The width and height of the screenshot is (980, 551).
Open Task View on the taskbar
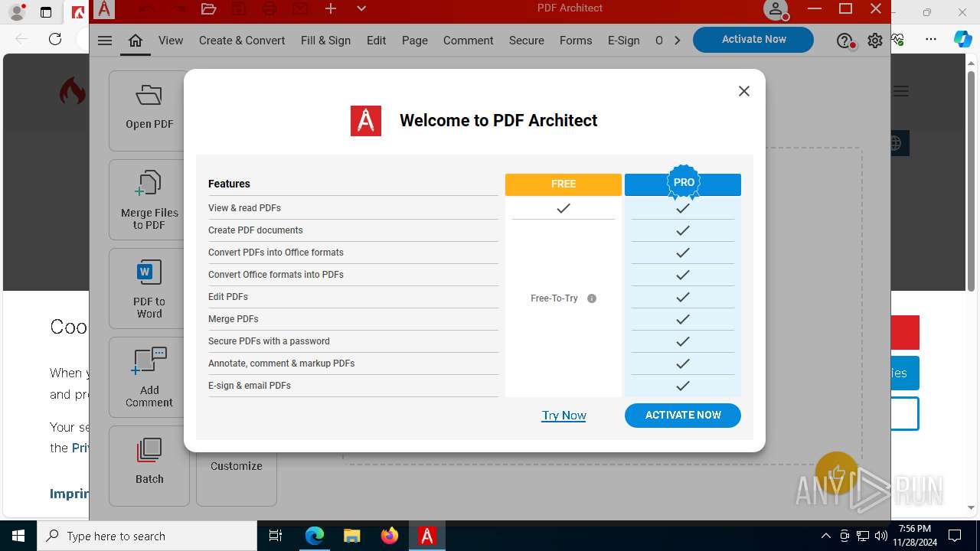(x=276, y=536)
